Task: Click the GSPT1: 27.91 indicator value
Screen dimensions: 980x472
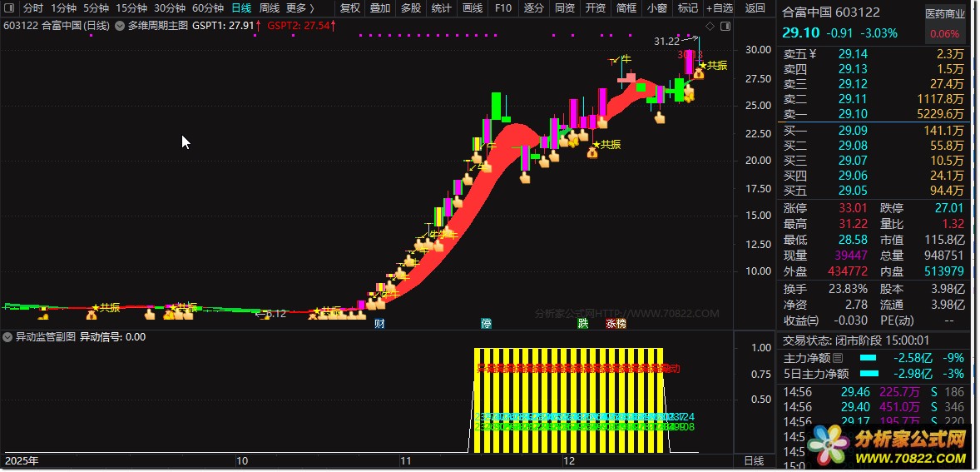Action: pyautogui.click(x=223, y=26)
